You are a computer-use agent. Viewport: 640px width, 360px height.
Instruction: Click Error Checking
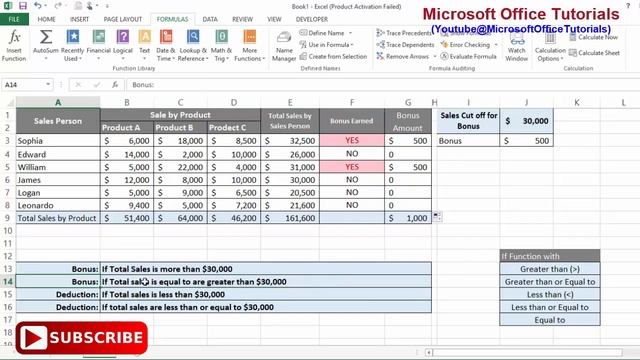pos(465,44)
